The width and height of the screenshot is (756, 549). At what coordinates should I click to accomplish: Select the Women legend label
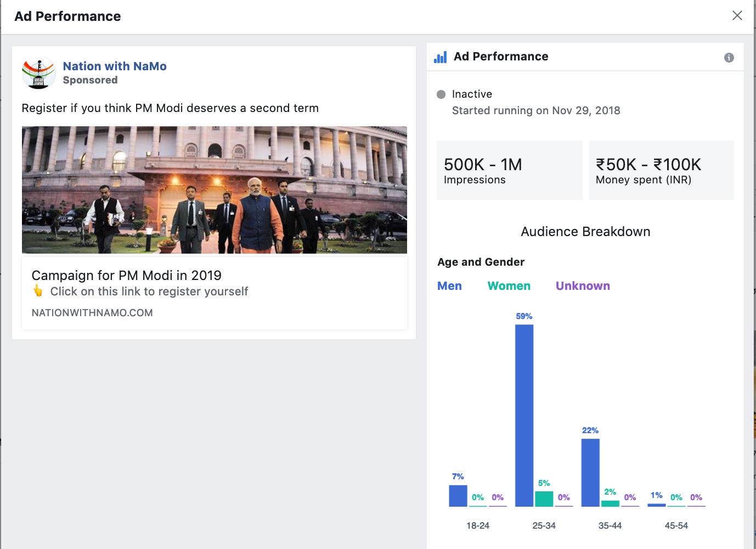509,286
